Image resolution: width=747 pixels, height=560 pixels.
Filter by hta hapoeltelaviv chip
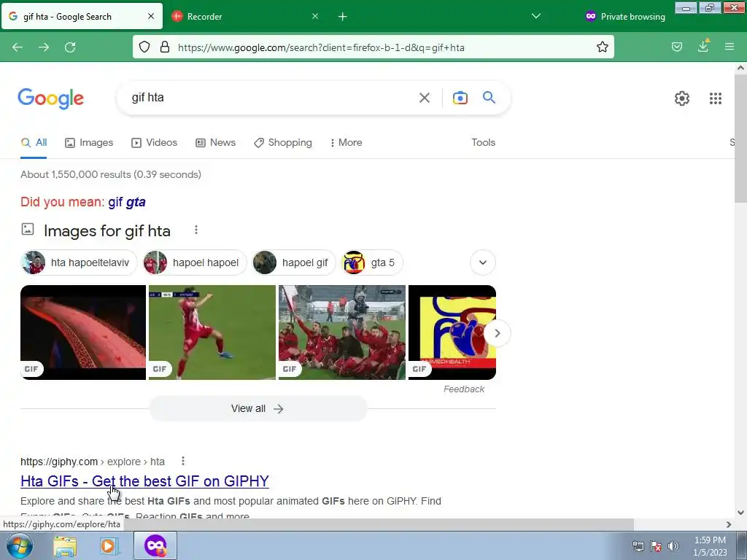coord(79,262)
